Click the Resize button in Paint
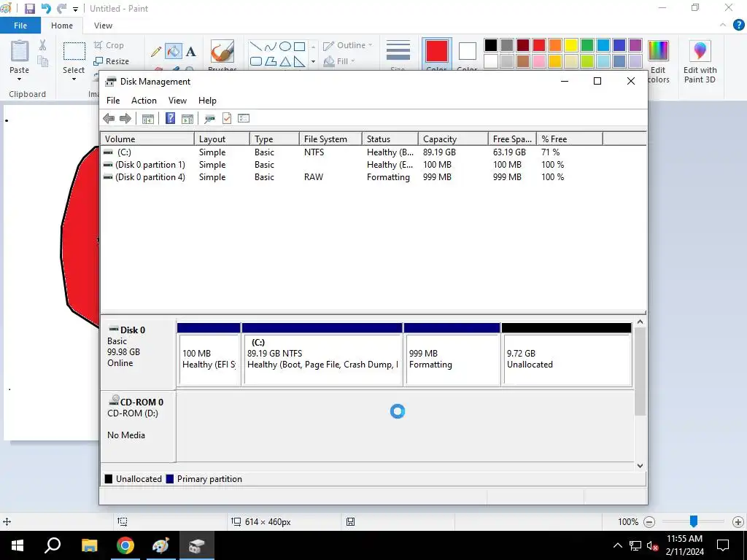The image size is (747, 560). tap(112, 61)
